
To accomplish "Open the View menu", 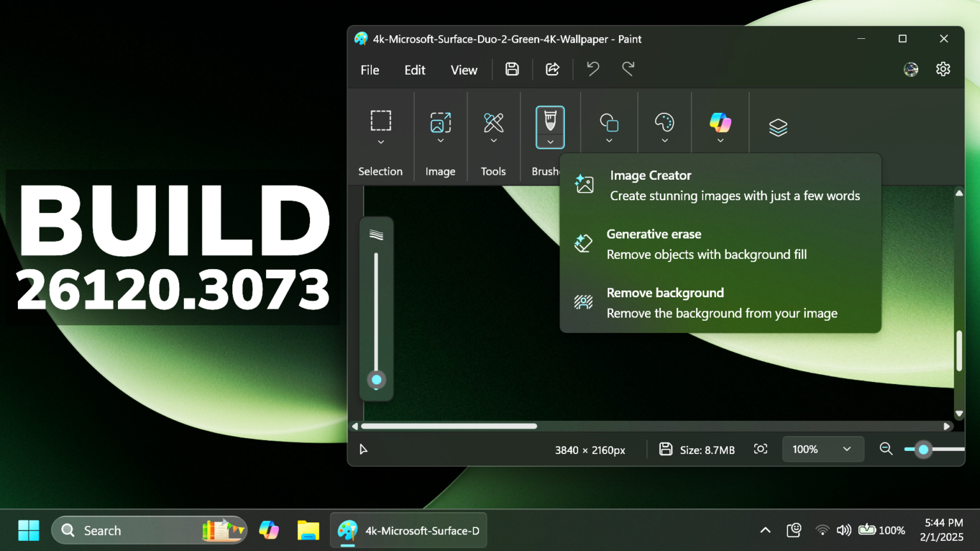I will click(x=464, y=70).
